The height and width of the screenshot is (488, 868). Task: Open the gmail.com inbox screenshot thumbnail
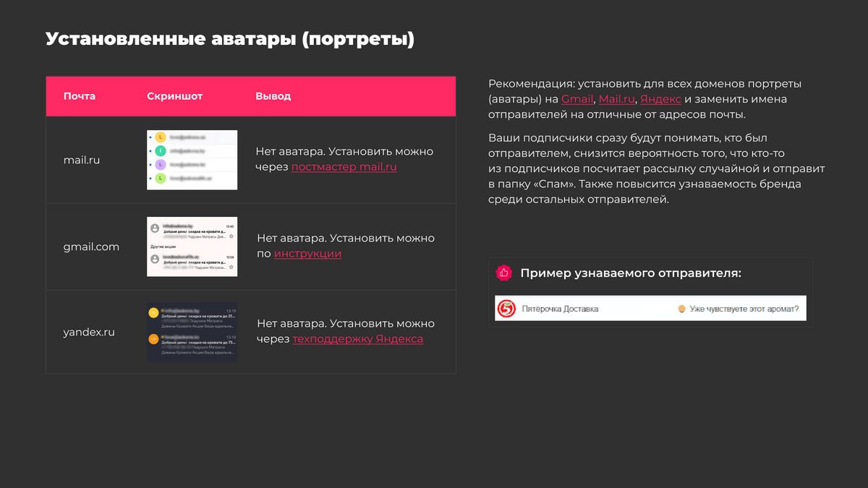click(192, 247)
